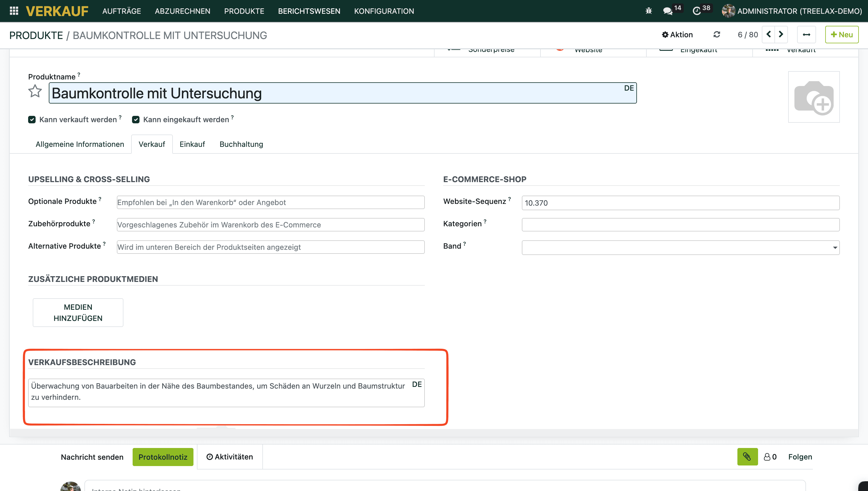868x491 pixels.
Task: Uncheck Kann verkauft werden checkbox
Action: click(x=32, y=119)
